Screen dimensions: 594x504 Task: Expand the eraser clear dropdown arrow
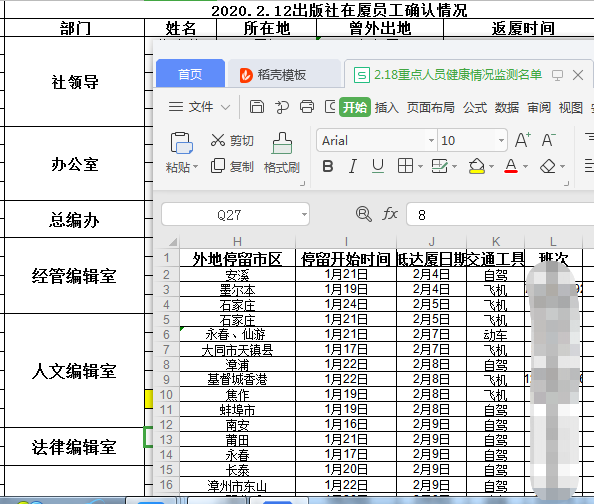563,166
